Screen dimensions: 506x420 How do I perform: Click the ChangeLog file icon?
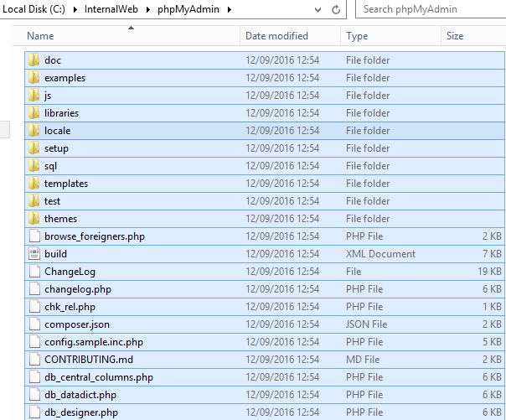coord(34,271)
